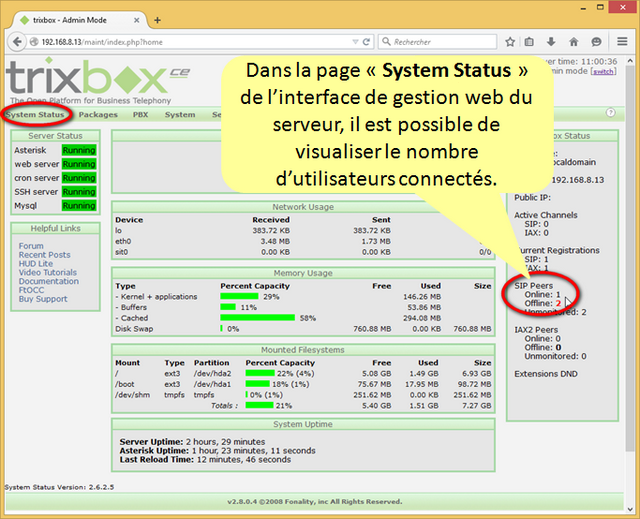Open the Recent Posts link
Image resolution: width=640 pixels, height=519 pixels.
44,255
